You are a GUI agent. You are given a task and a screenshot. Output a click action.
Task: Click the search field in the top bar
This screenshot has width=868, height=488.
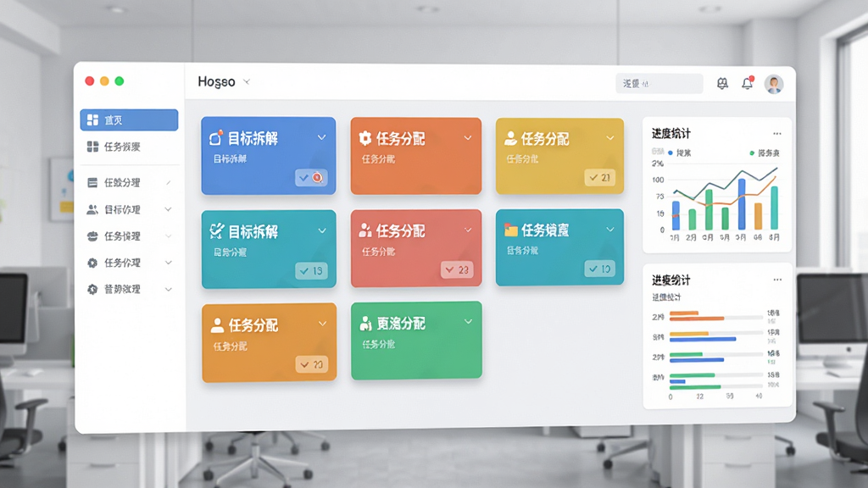point(659,84)
